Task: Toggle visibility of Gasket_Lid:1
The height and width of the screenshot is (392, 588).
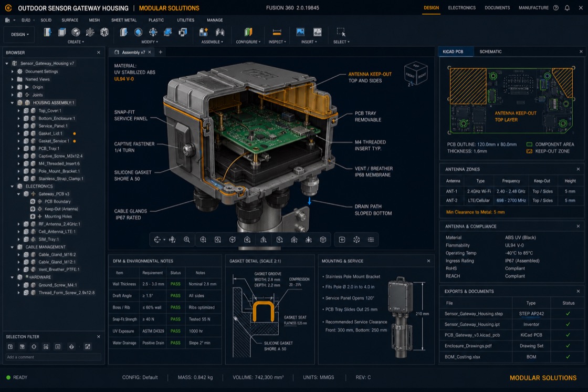Action: [x=26, y=133]
